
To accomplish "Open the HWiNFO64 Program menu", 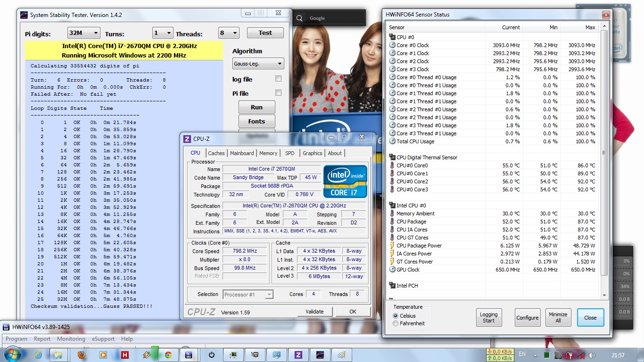I will [x=17, y=339].
